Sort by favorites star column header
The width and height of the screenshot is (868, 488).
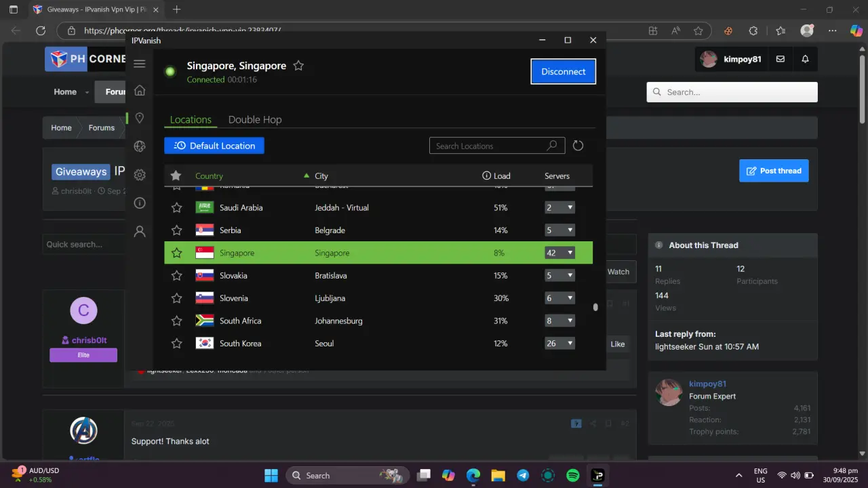coord(176,176)
